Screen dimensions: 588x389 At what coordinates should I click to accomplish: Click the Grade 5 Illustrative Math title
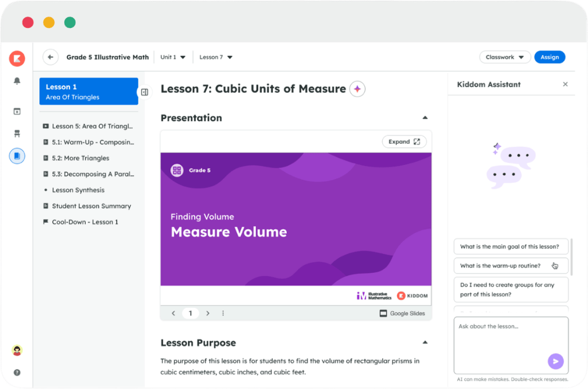coord(108,57)
